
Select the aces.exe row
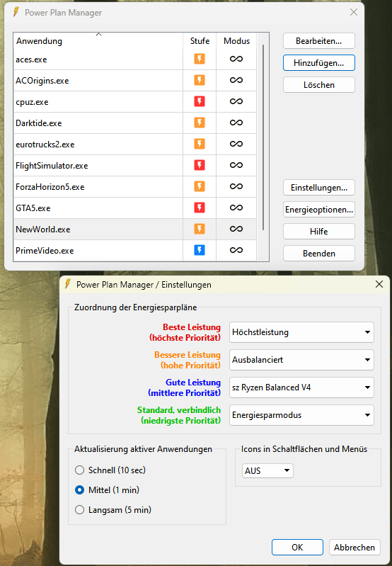(x=135, y=60)
